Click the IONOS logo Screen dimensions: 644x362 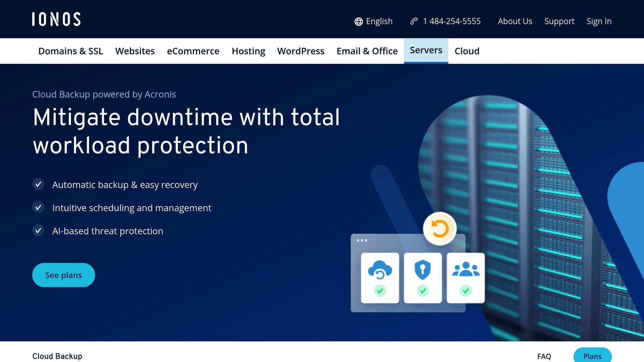[x=56, y=19]
